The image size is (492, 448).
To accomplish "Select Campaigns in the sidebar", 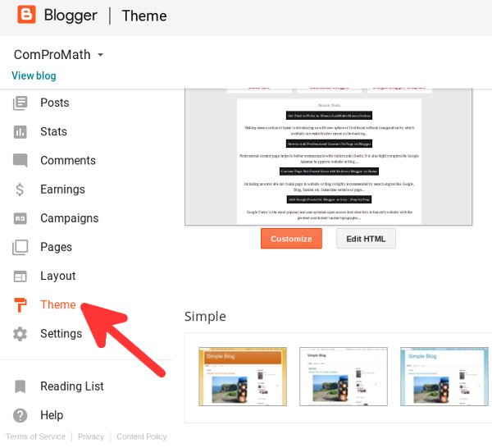I will (70, 218).
